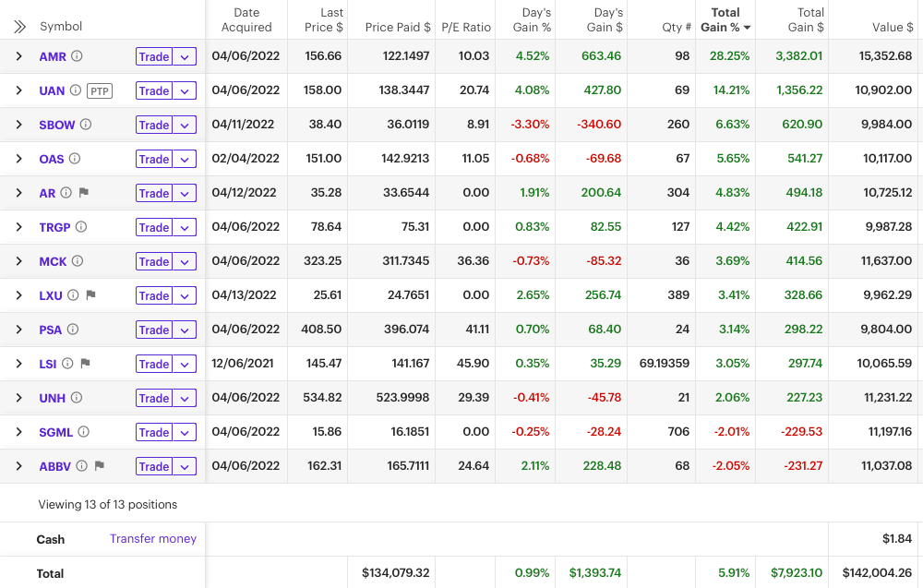Open the AMR symbol link
Screen dimensions: 923x588
(x=53, y=56)
